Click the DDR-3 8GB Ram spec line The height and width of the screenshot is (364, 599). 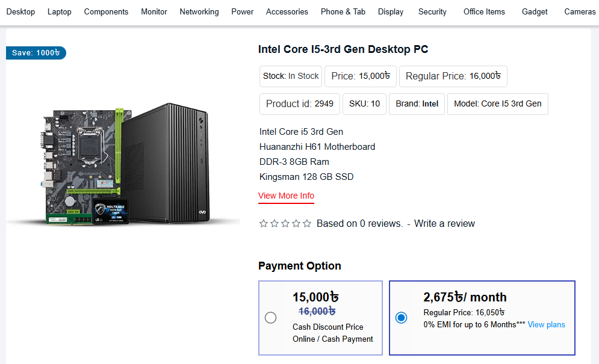tap(294, 162)
